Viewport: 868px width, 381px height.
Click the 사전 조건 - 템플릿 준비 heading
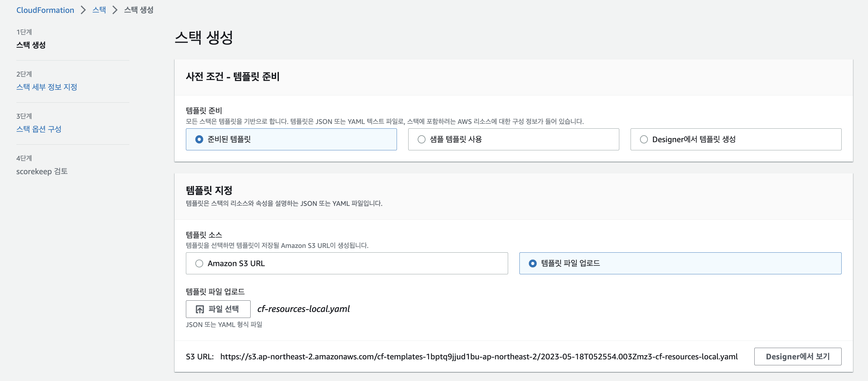click(232, 77)
